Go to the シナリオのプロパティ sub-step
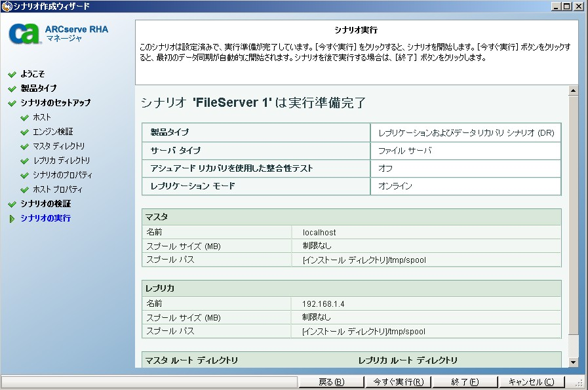The width and height of the screenshot is (588, 390). point(63,175)
